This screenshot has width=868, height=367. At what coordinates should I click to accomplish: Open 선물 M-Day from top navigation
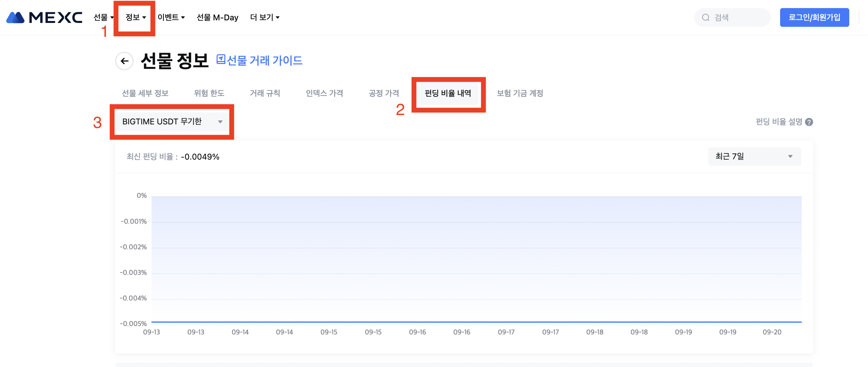point(217,17)
